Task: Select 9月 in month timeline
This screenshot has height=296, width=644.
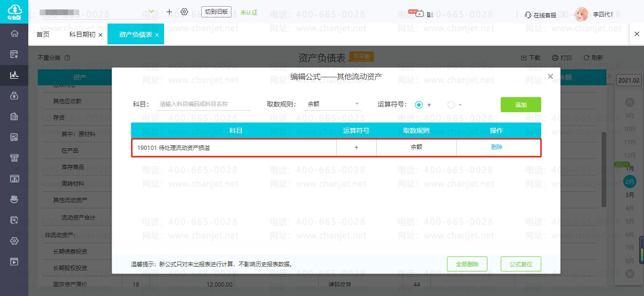Action: [x=629, y=115]
